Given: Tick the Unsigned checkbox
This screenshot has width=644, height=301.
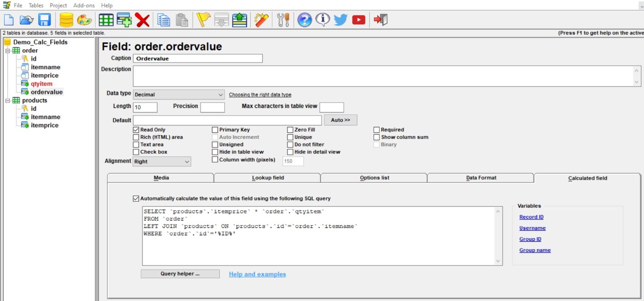Looking at the screenshot, I should pos(215,145).
